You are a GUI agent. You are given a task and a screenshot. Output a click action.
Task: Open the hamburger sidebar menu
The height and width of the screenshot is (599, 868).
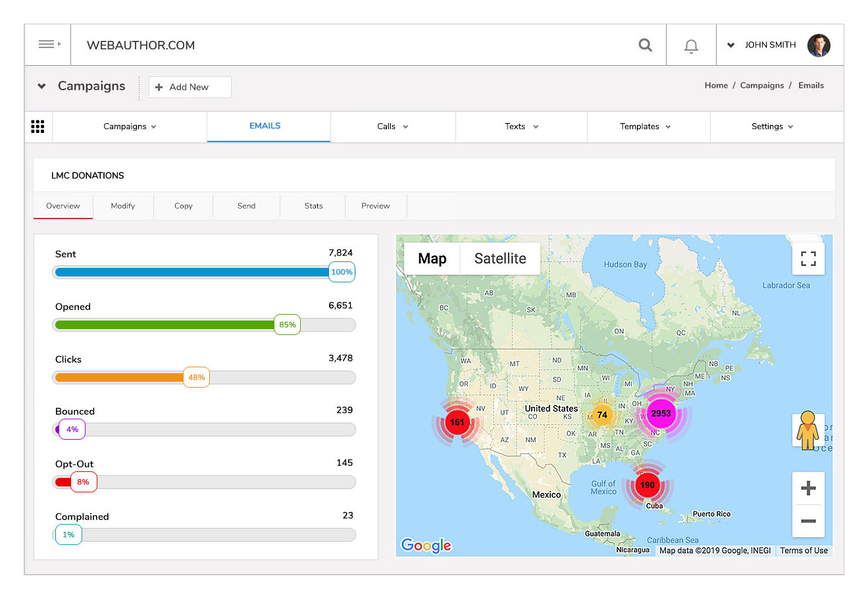[x=48, y=45]
